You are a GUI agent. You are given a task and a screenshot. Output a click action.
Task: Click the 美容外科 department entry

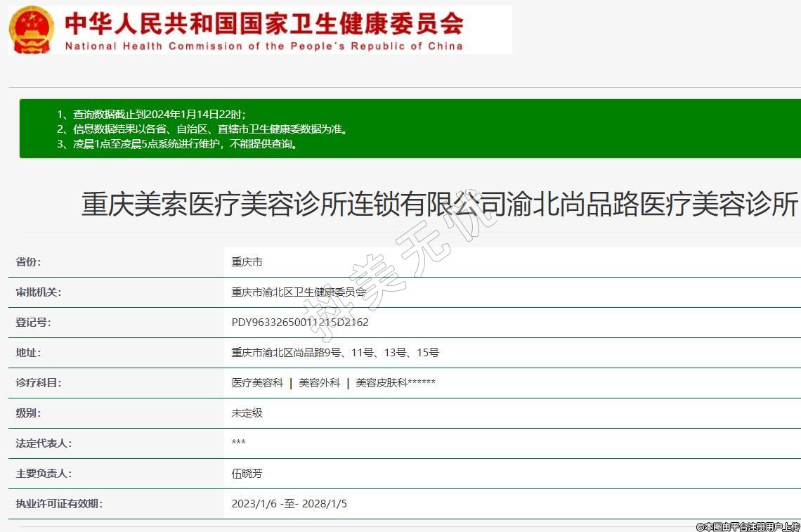(x=319, y=383)
